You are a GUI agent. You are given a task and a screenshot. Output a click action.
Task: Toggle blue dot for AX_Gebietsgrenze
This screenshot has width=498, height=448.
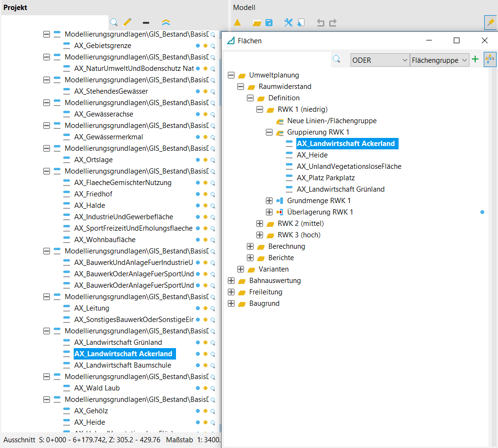(198, 46)
